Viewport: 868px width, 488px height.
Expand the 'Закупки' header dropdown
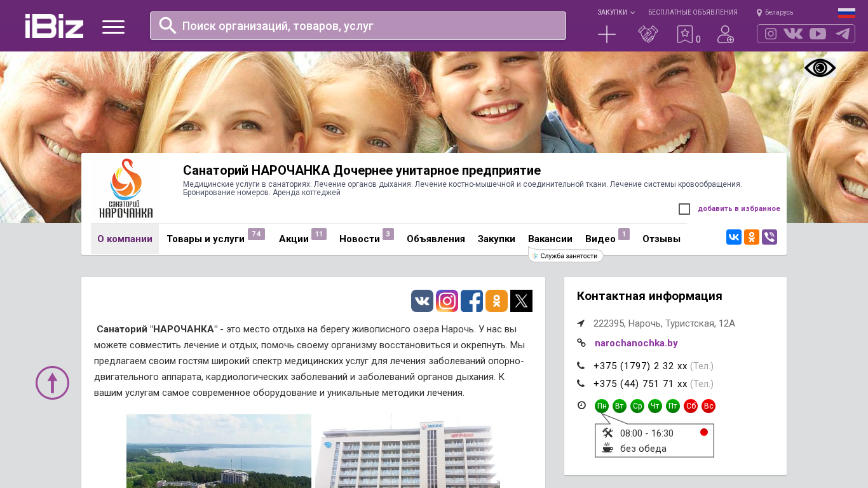pos(616,12)
